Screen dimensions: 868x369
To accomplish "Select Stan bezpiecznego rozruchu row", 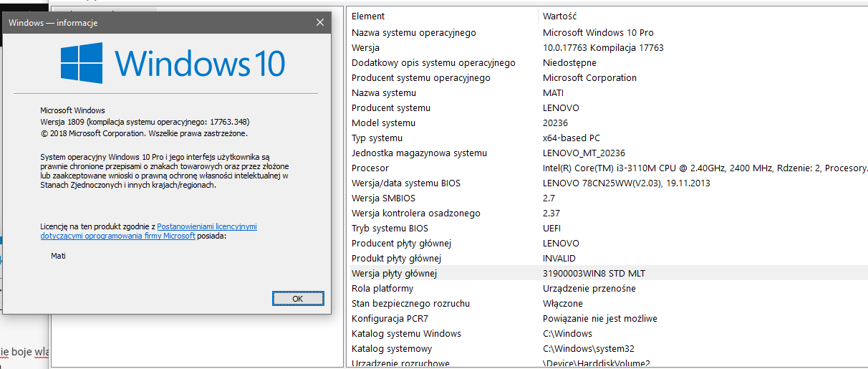I will tap(608, 303).
